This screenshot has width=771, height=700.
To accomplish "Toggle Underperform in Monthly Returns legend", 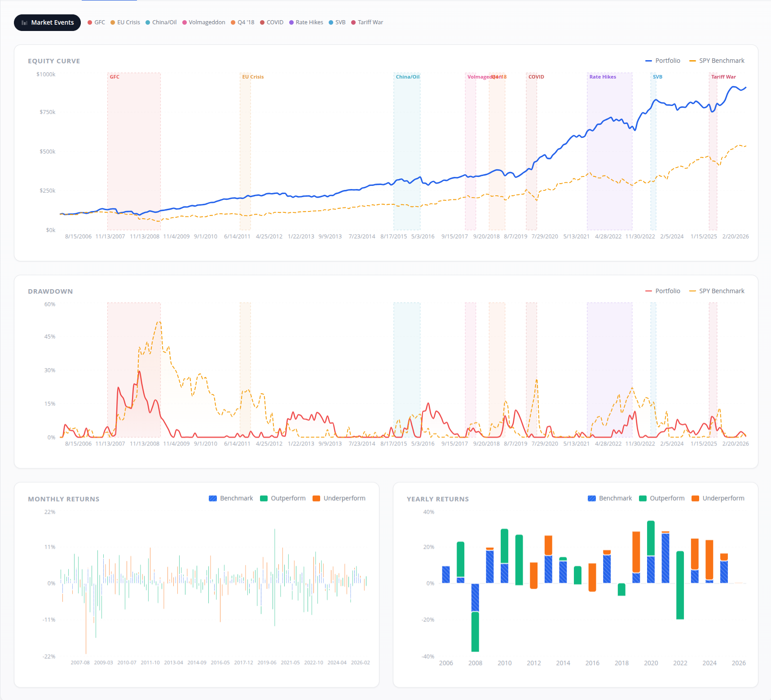I will [x=339, y=498].
